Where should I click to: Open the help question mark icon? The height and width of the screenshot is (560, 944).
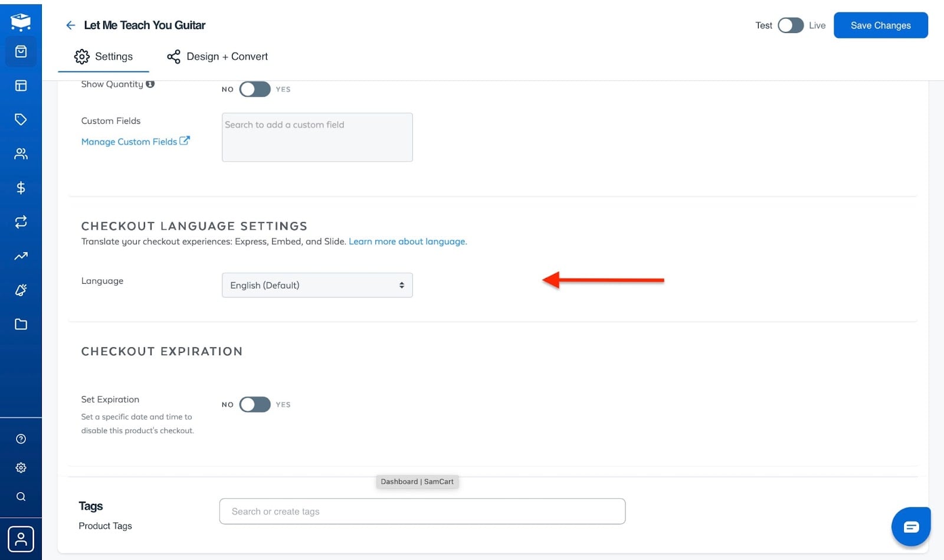pos(21,438)
